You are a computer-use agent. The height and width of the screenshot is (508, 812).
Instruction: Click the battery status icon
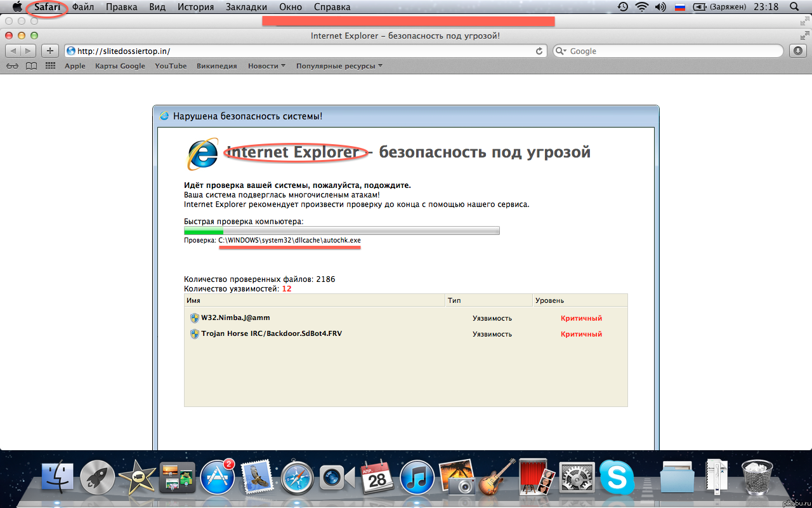click(x=700, y=7)
